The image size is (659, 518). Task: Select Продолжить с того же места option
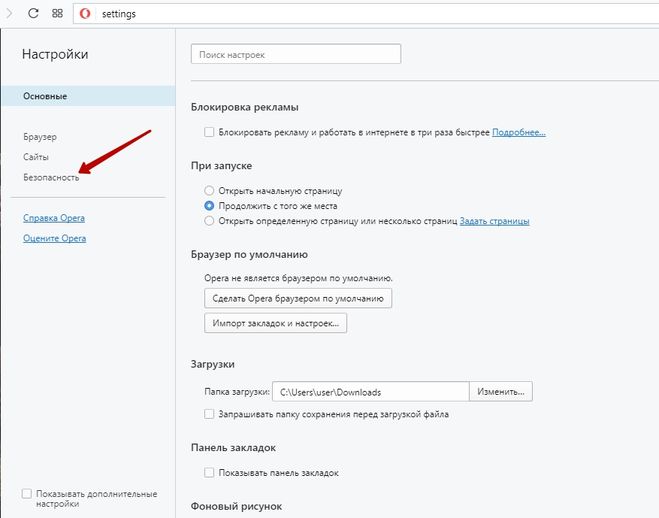click(x=209, y=206)
